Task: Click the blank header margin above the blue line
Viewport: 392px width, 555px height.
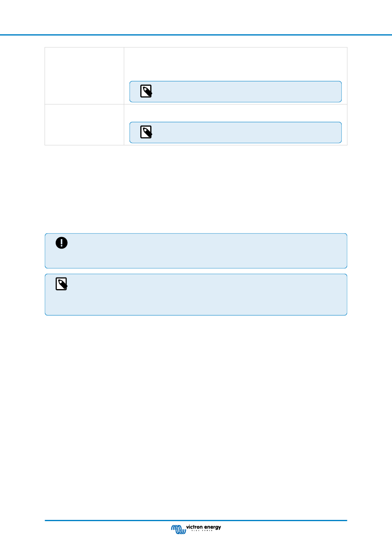Action: 196,17
